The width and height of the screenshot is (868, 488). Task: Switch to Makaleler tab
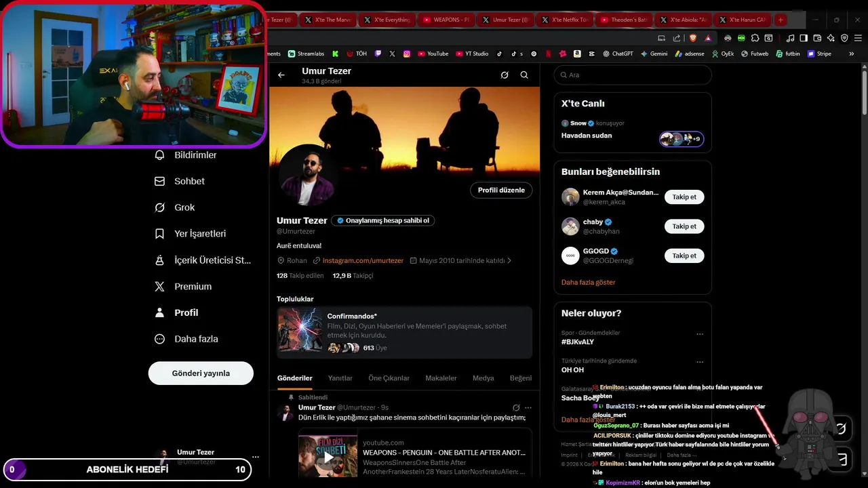(x=441, y=378)
